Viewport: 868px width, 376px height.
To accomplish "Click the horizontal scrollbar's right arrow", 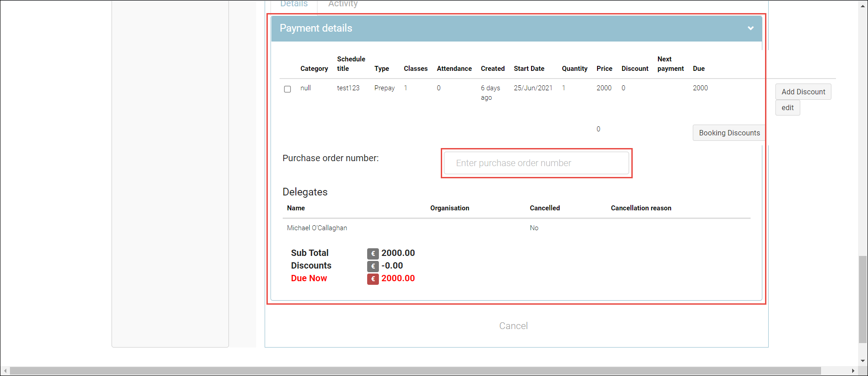I will click(x=853, y=371).
